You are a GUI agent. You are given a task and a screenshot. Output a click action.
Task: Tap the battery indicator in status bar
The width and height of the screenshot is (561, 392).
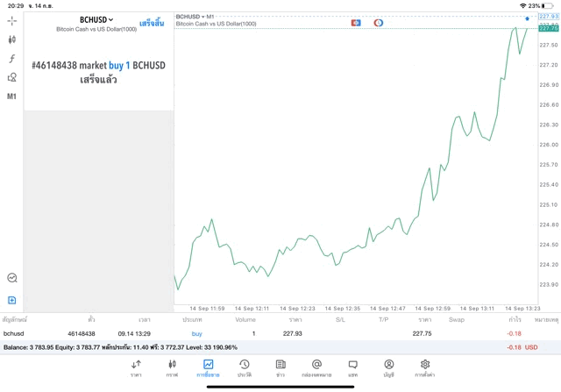pyautogui.click(x=547, y=6)
